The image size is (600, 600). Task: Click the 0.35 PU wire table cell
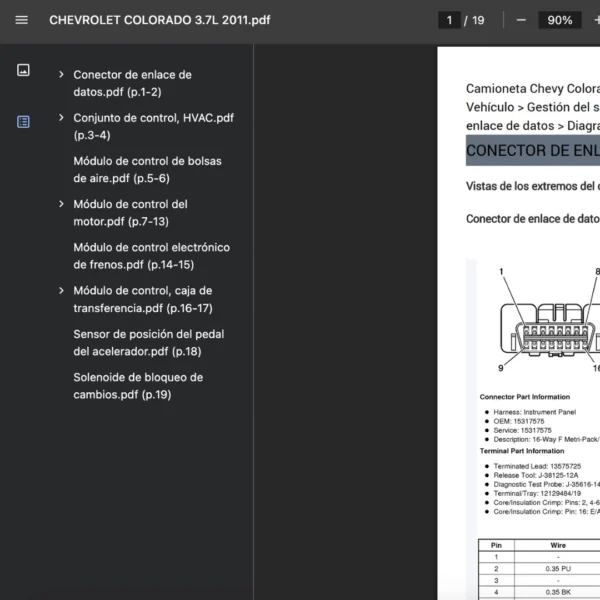click(558, 569)
